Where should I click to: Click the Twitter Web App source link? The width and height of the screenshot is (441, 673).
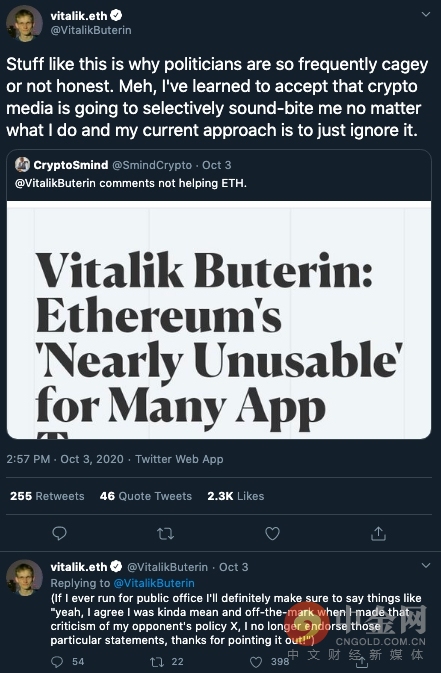point(179,459)
